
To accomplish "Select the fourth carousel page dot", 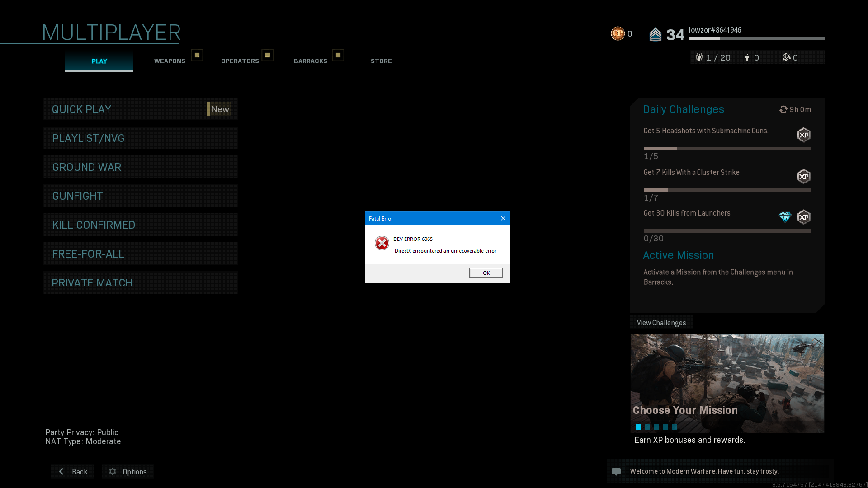I will click(x=665, y=427).
